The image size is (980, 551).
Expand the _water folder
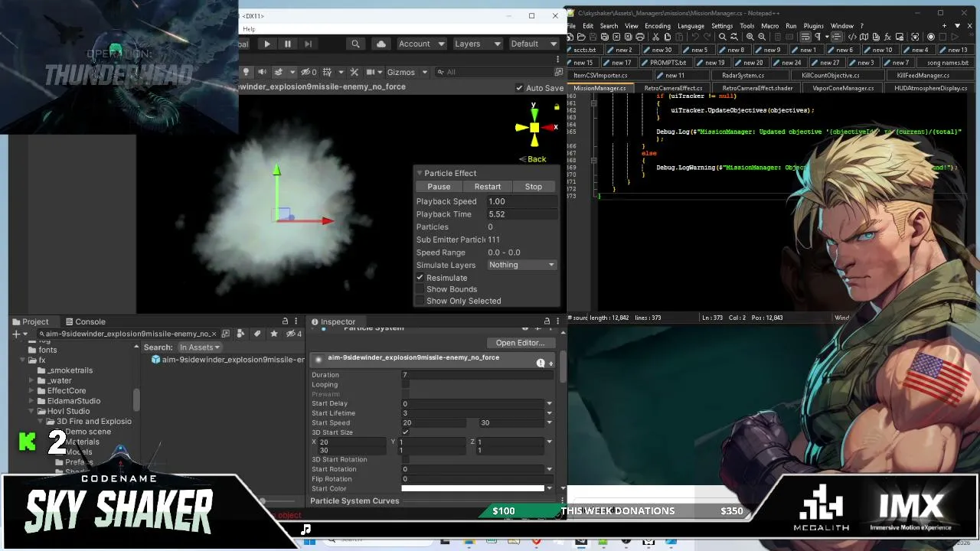tap(31, 380)
